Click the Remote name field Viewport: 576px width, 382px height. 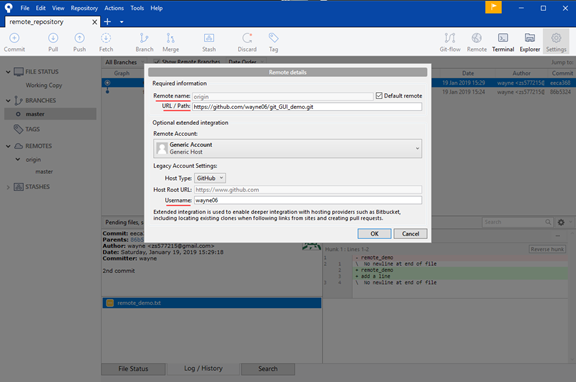(x=283, y=97)
